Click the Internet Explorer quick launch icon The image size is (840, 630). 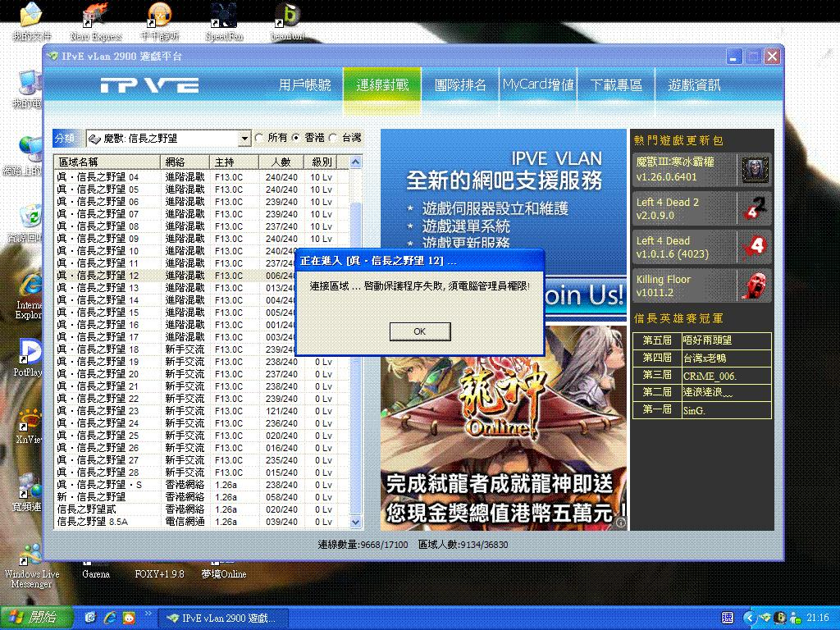[111, 618]
